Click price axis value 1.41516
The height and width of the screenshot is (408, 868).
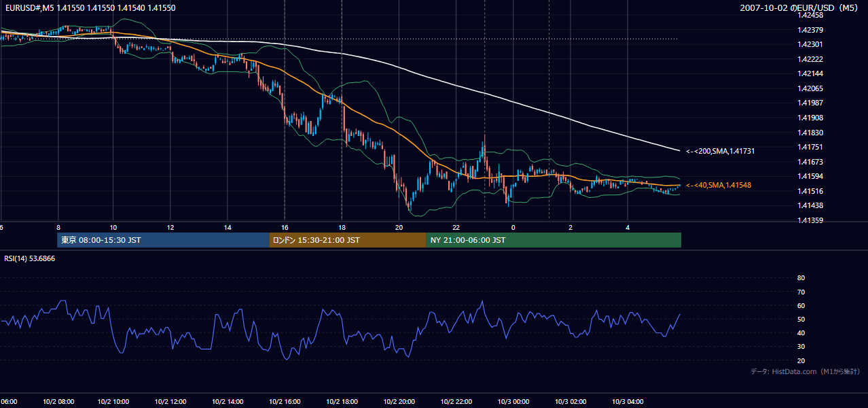click(x=810, y=191)
